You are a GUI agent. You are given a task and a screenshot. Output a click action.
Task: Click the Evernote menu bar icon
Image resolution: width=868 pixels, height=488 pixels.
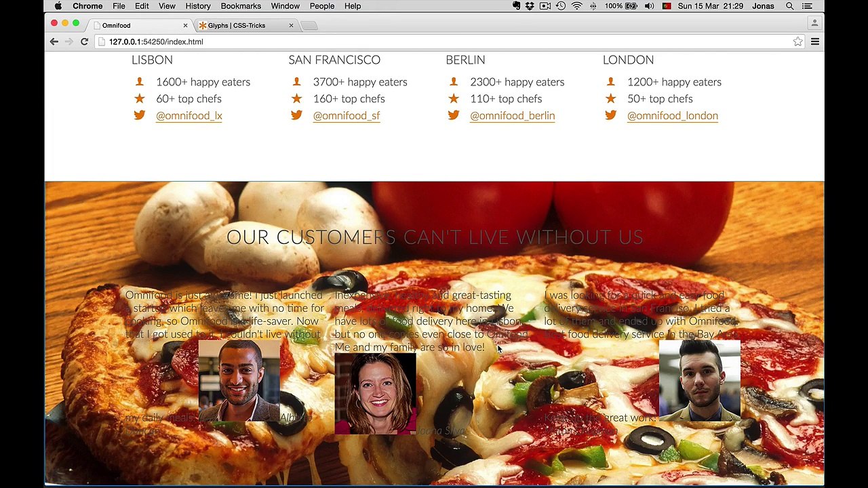click(x=517, y=6)
